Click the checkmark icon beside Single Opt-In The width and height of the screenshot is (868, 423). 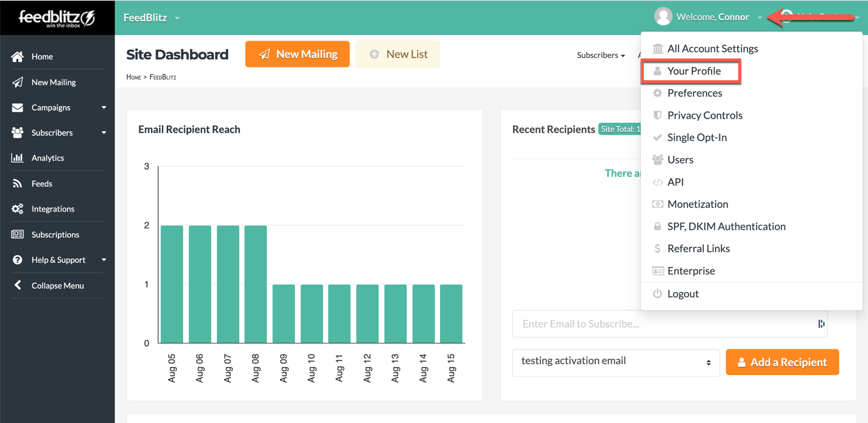coord(657,138)
